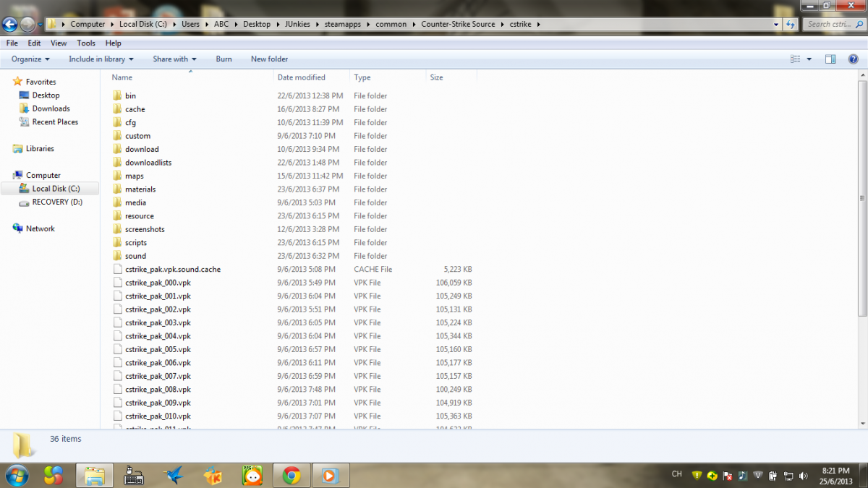868x488 pixels.
Task: Toggle the preview pane icon
Action: point(830,59)
